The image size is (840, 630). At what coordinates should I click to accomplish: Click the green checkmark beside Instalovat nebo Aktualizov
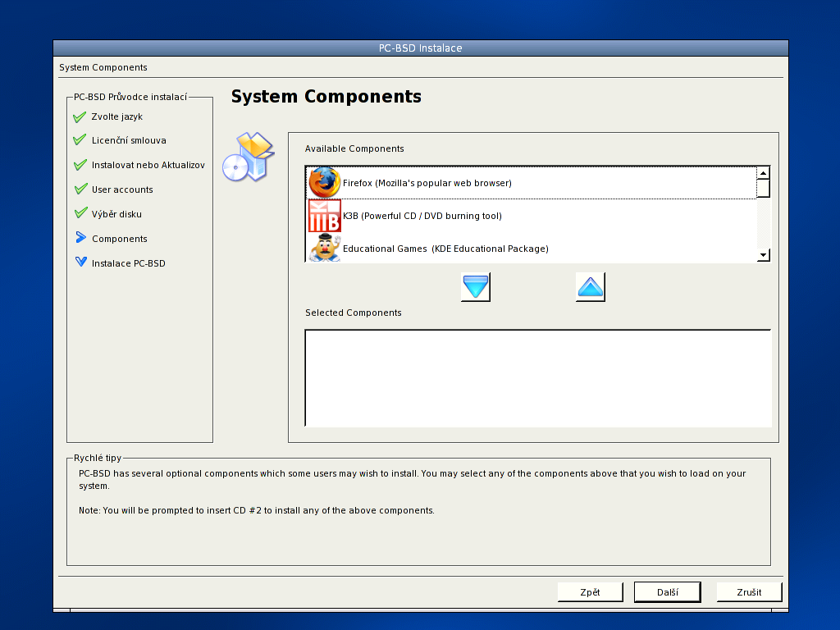(80, 164)
